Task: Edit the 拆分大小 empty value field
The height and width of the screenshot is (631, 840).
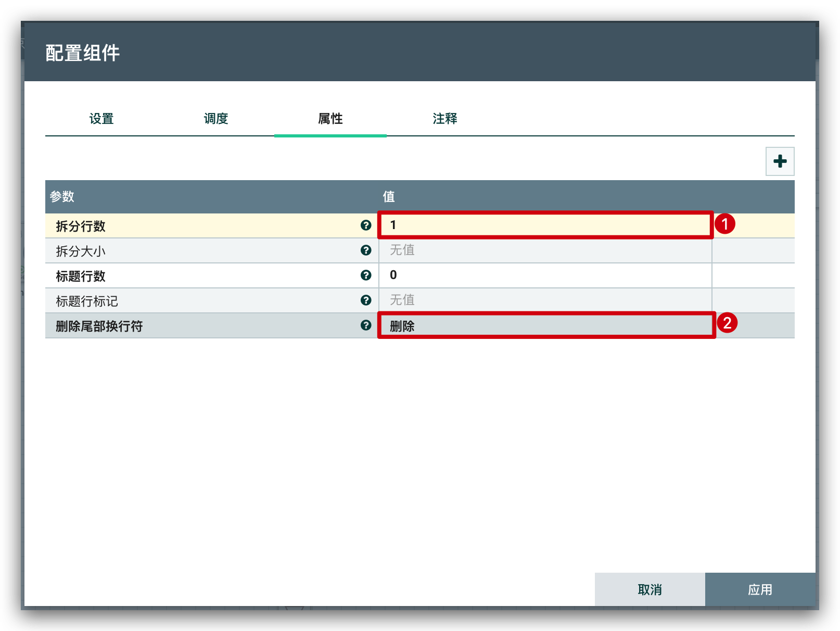Action: click(x=544, y=250)
